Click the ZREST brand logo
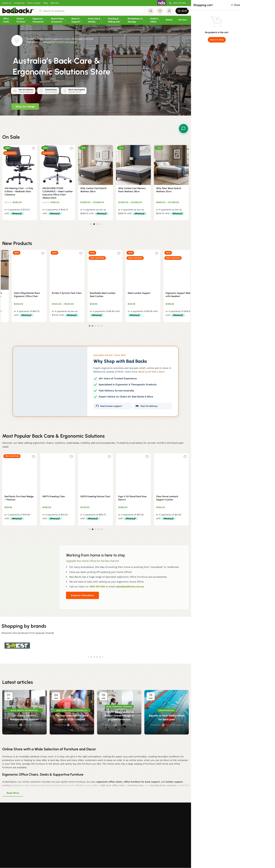The height and width of the screenshot is (868, 275). coord(17,646)
